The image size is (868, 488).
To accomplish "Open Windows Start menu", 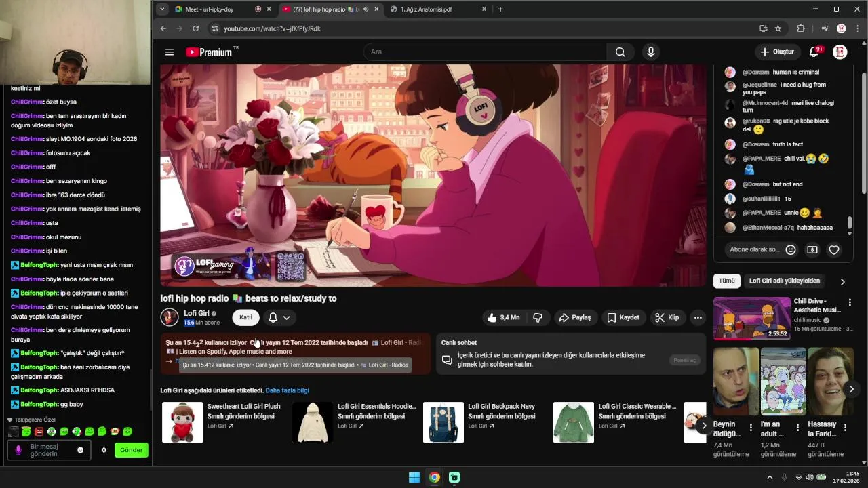I will click(414, 477).
